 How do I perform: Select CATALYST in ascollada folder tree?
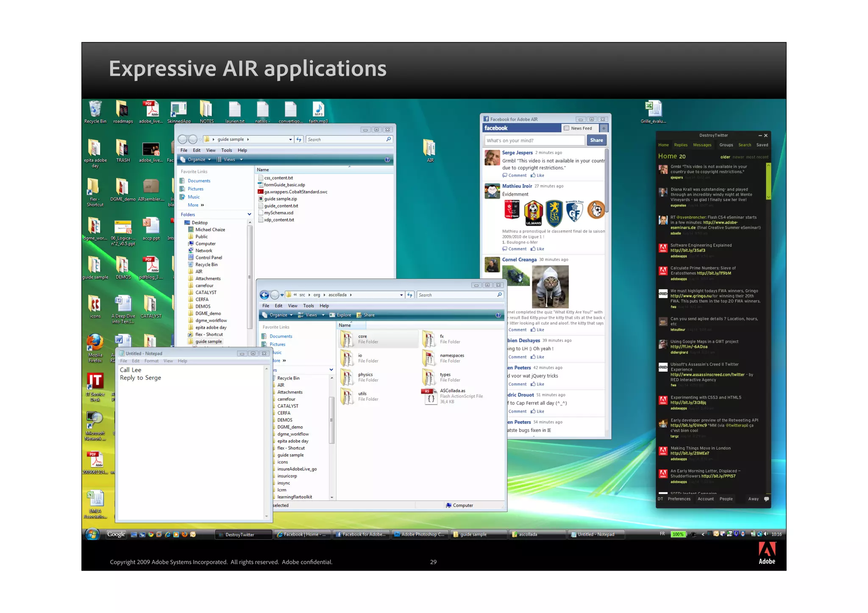tap(288, 406)
